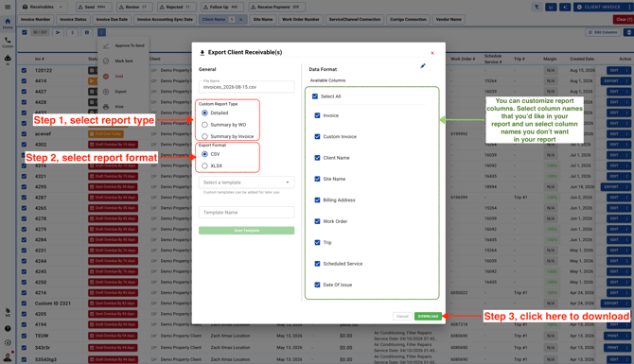
Task: Switch to the Follow Up tab
Action: pos(222,7)
